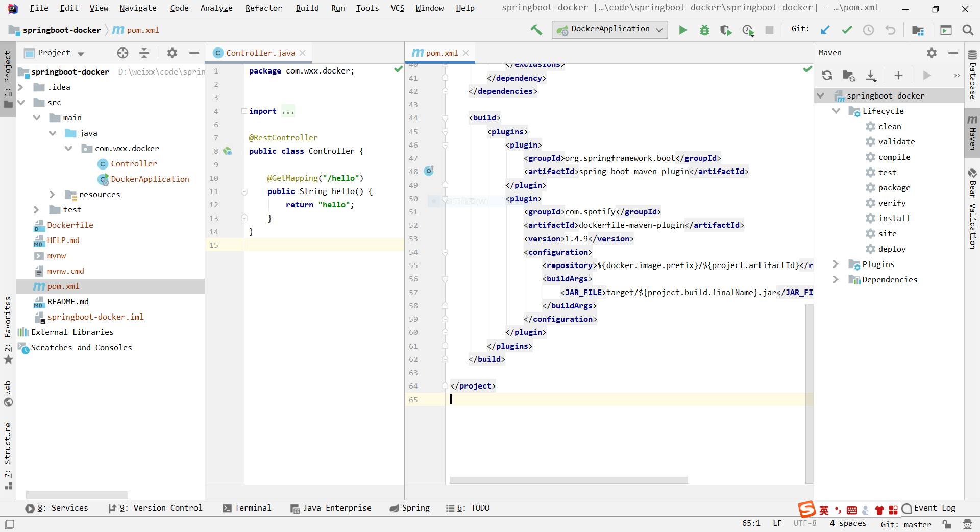
Task: Click Collapse All icon in Project panel
Action: (144, 53)
